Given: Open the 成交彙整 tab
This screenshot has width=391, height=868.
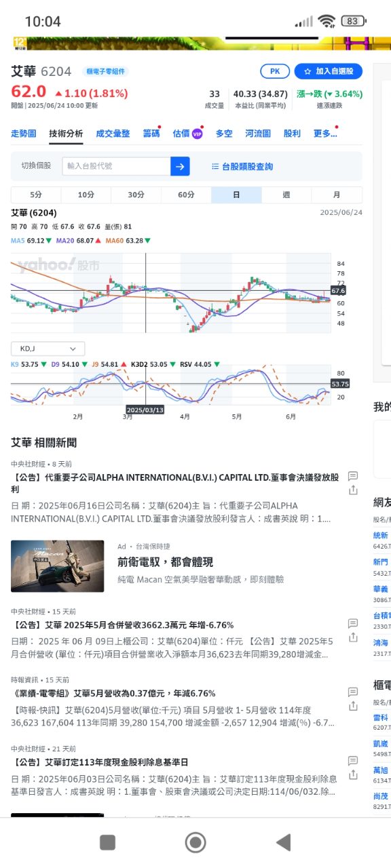Looking at the screenshot, I should pos(113,134).
